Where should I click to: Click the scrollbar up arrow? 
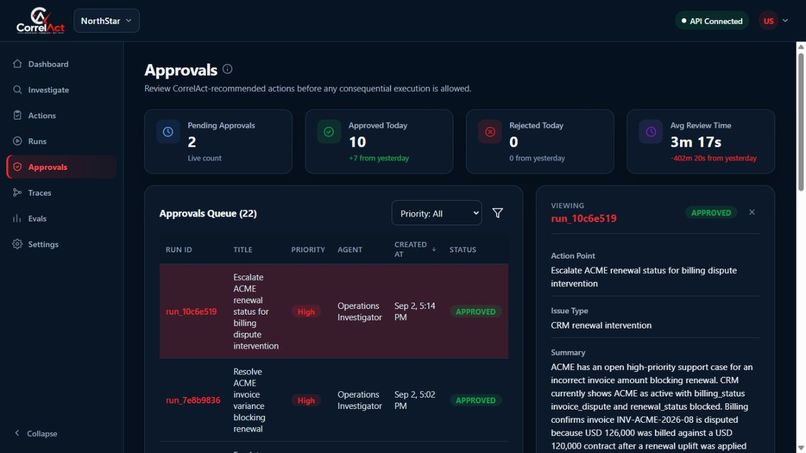coord(801,47)
